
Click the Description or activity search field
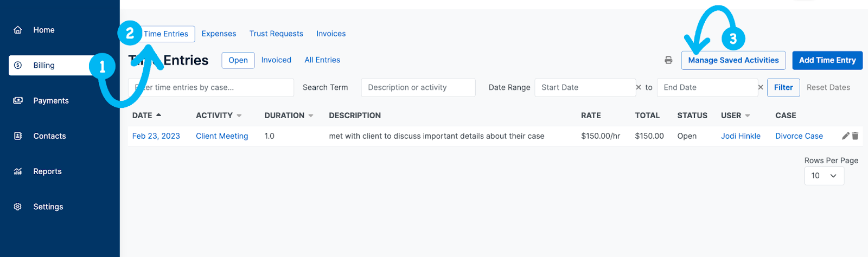tap(418, 87)
